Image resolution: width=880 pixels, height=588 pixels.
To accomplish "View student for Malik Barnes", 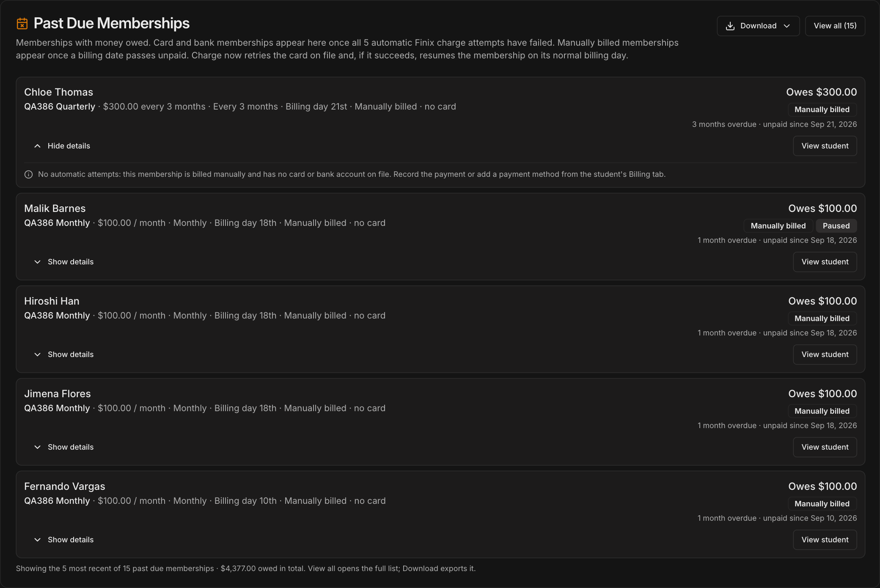I will pyautogui.click(x=825, y=262).
